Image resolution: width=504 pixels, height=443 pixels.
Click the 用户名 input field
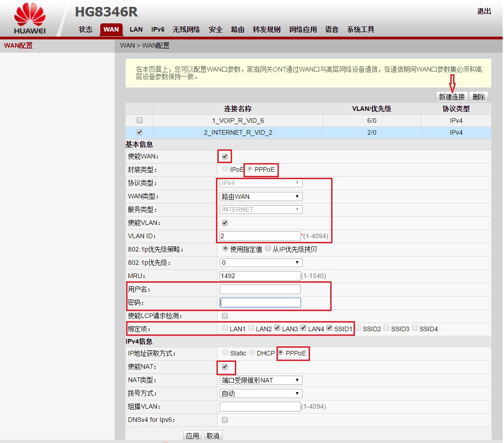(x=260, y=289)
